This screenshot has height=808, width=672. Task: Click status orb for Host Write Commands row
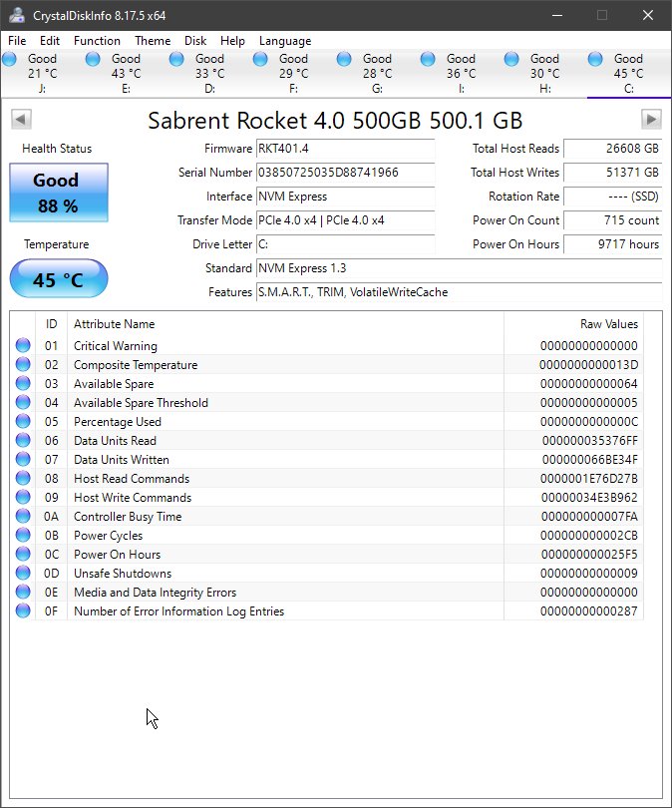23,497
